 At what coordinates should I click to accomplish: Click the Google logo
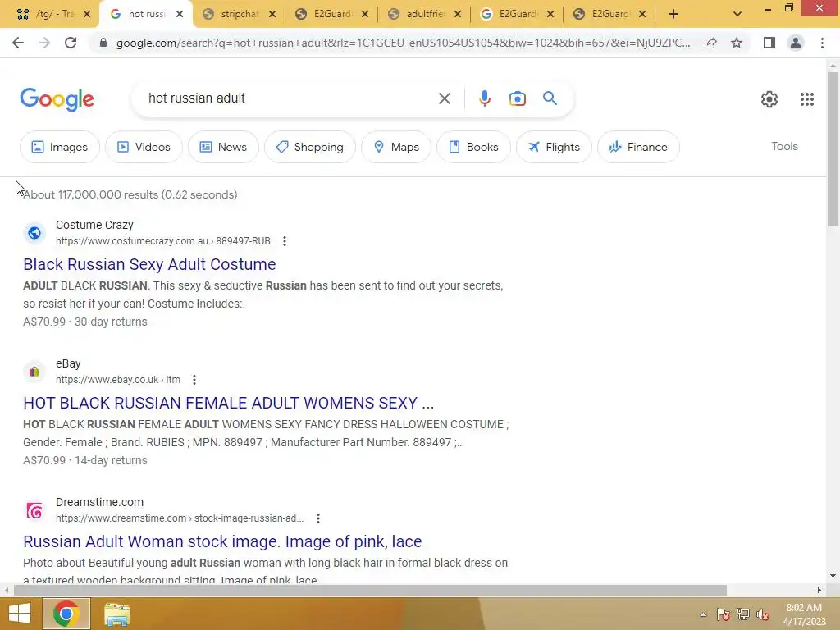(57, 99)
